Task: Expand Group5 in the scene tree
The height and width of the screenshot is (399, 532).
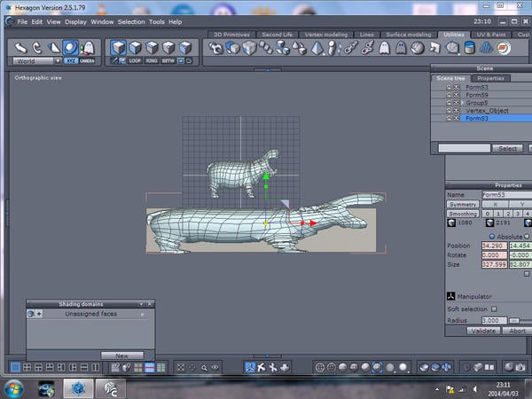Action: 461,102
